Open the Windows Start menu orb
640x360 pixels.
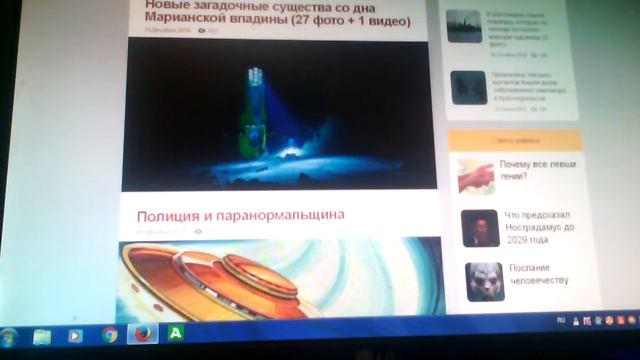(9, 337)
